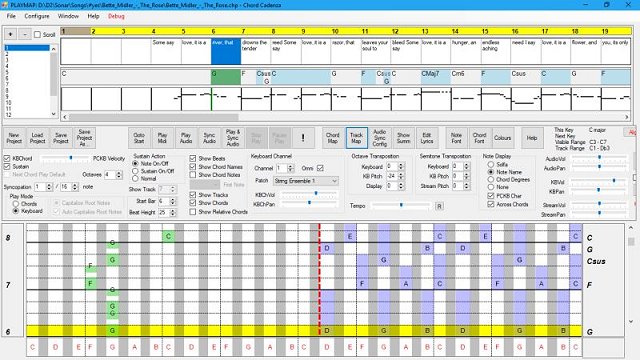Screen dimensions: 640x360
Task: Click the exclamation mark panic button
Action: click(x=303, y=138)
